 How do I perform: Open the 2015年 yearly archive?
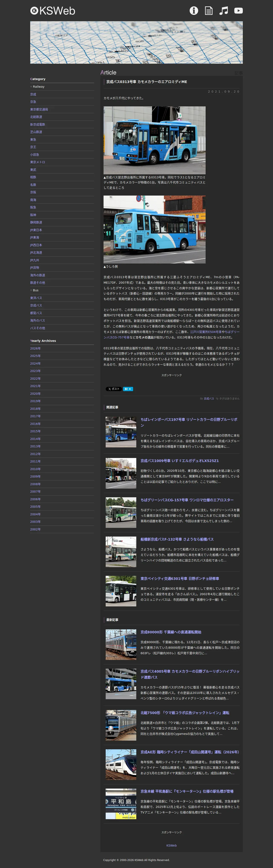(x=36, y=431)
